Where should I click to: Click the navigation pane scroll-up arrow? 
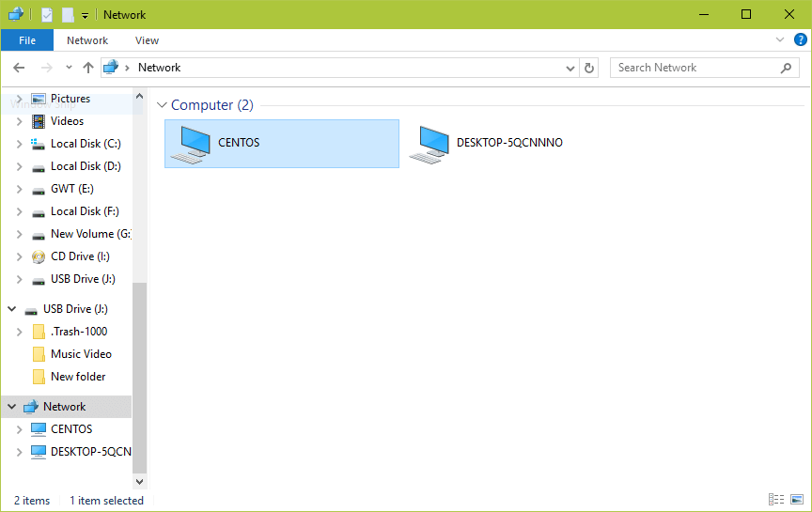click(139, 96)
